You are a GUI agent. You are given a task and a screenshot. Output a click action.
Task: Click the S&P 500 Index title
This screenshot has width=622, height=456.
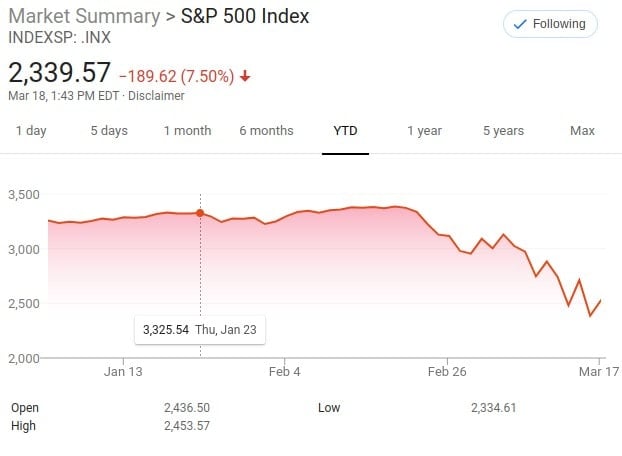pyautogui.click(x=245, y=16)
